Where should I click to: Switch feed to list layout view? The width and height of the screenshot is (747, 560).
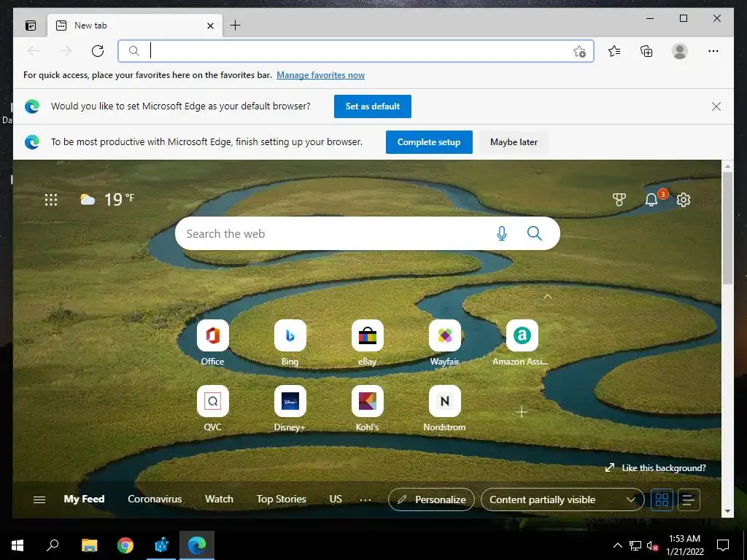[689, 499]
